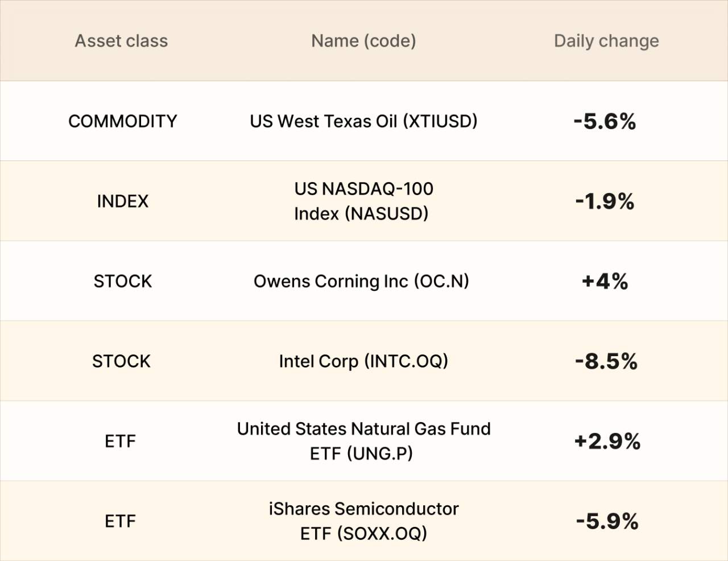Open United States Natural Gas Fund ETF
This screenshot has width=728, height=561.
click(x=363, y=441)
